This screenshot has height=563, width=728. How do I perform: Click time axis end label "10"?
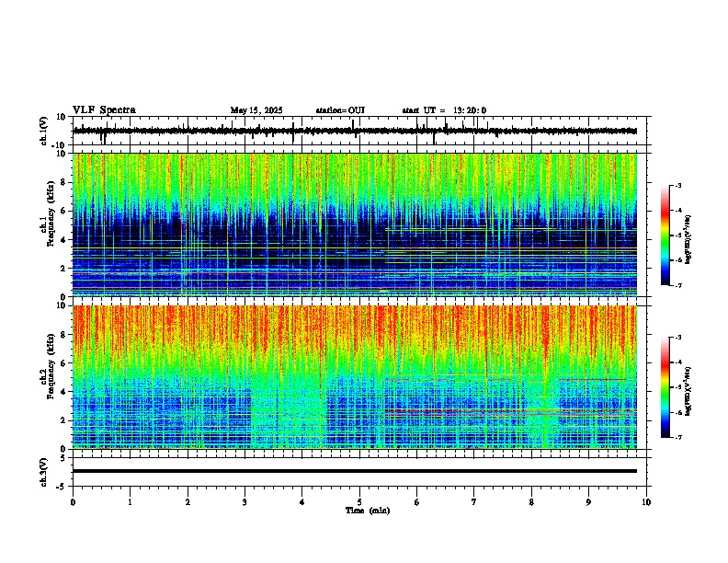(x=646, y=502)
